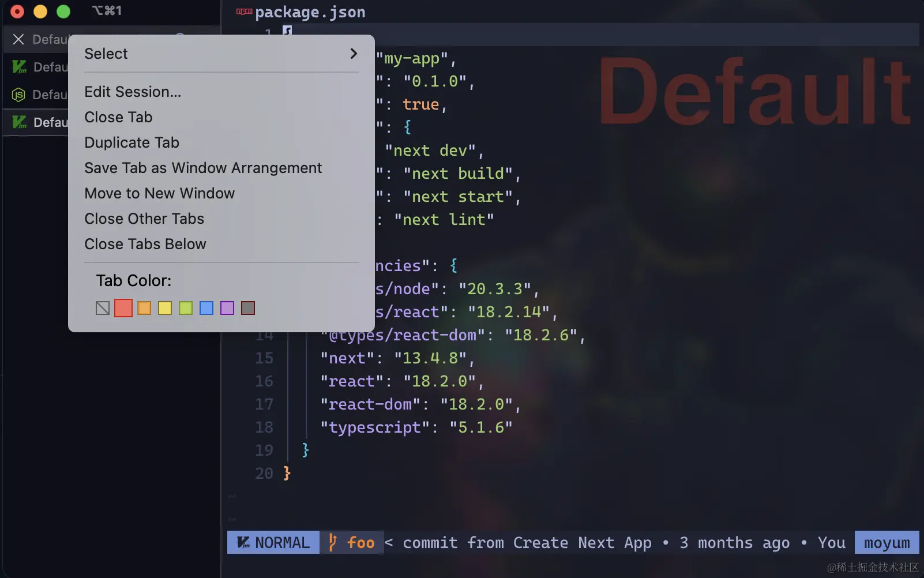The image size is (924, 578).
Task: Click the "0.1.0" version value
Action: 435,81
